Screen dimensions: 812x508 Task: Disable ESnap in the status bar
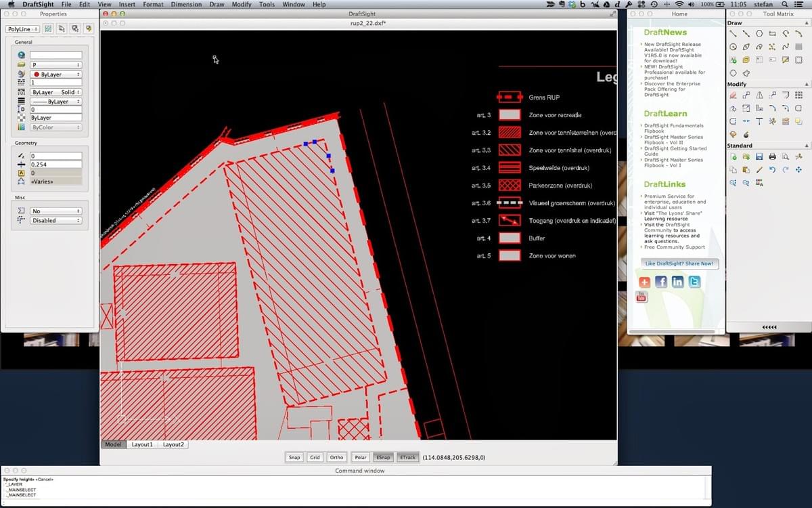(x=383, y=457)
